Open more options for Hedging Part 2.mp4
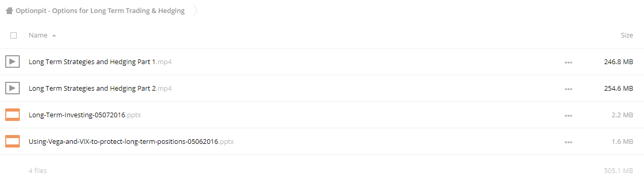 (568, 89)
